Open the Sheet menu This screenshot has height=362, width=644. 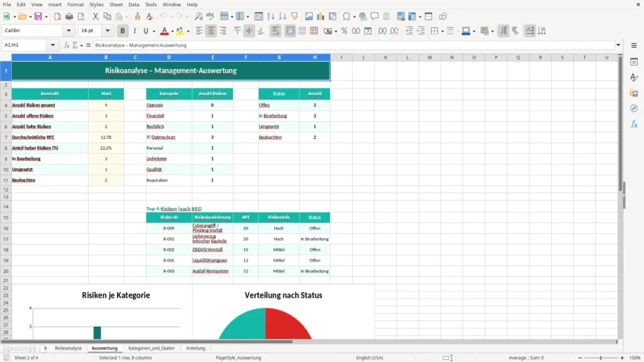pos(116,4)
